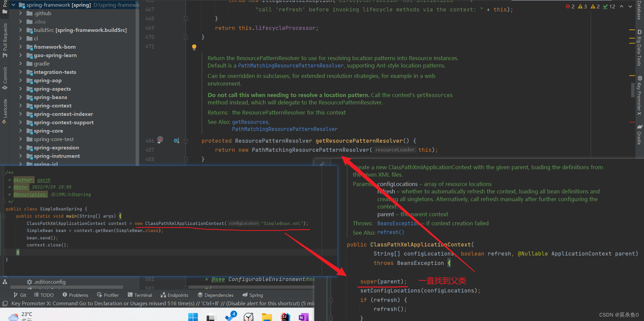644x321 pixels.
Task: Open the Git tool window
Action: coord(20,295)
